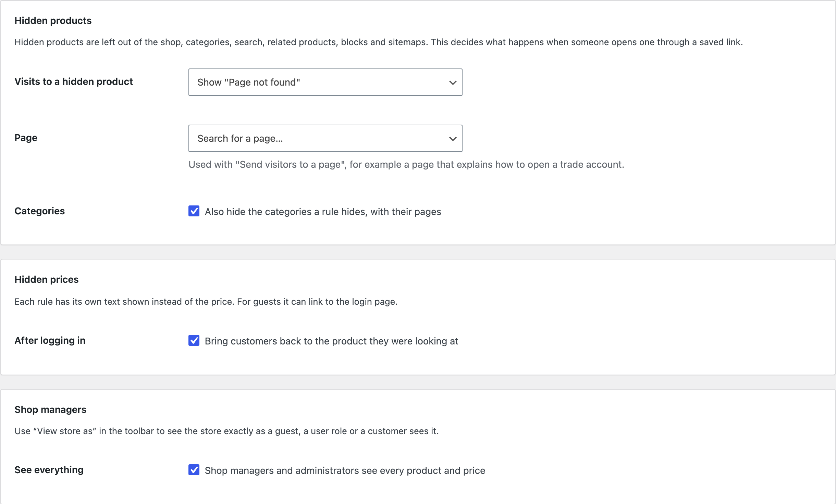836x504 pixels.
Task: Click the "Shop managers" section heading
Action: click(x=50, y=409)
